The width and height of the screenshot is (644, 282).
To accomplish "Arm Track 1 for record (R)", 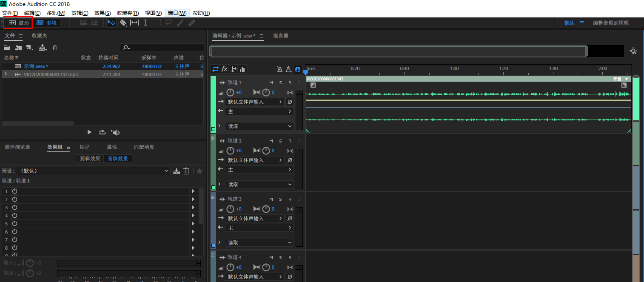I will click(x=290, y=82).
